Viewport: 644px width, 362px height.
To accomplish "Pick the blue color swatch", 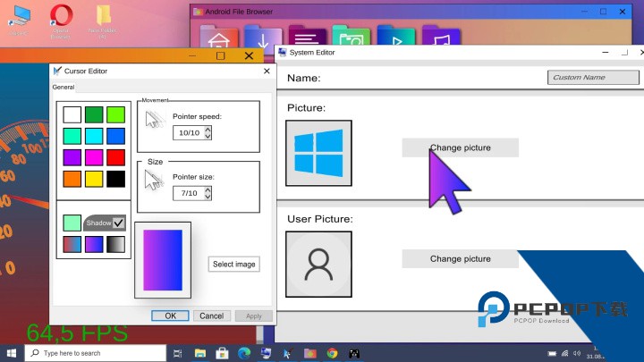I will [x=115, y=136].
